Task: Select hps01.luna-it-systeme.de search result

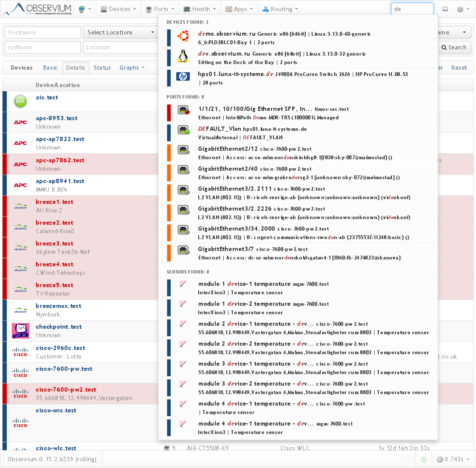Action: [298, 79]
